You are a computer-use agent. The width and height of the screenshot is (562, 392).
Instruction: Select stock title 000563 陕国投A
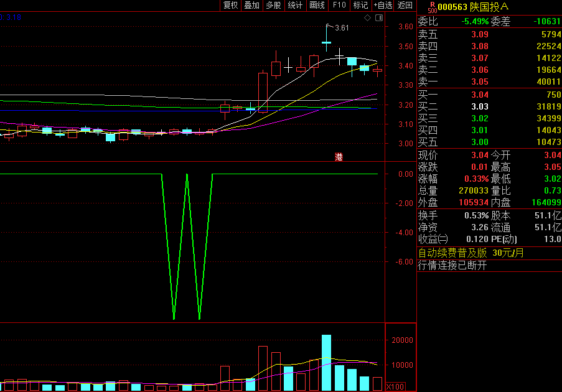pos(473,7)
